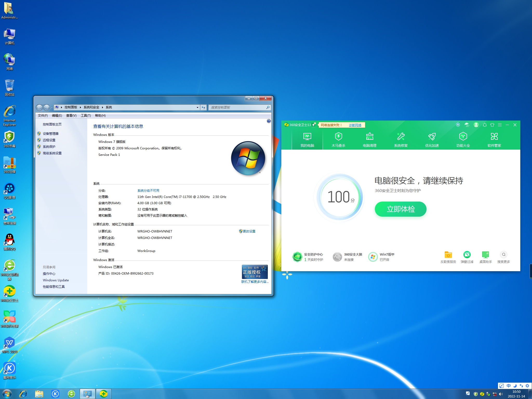Open 电脑清理 in 360安全卫士

click(x=370, y=140)
